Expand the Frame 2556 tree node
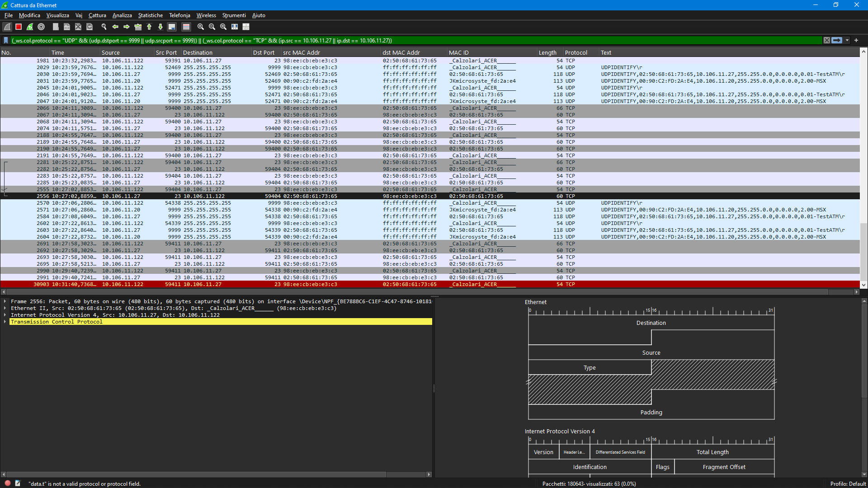This screenshot has width=868, height=488. pos(5,301)
